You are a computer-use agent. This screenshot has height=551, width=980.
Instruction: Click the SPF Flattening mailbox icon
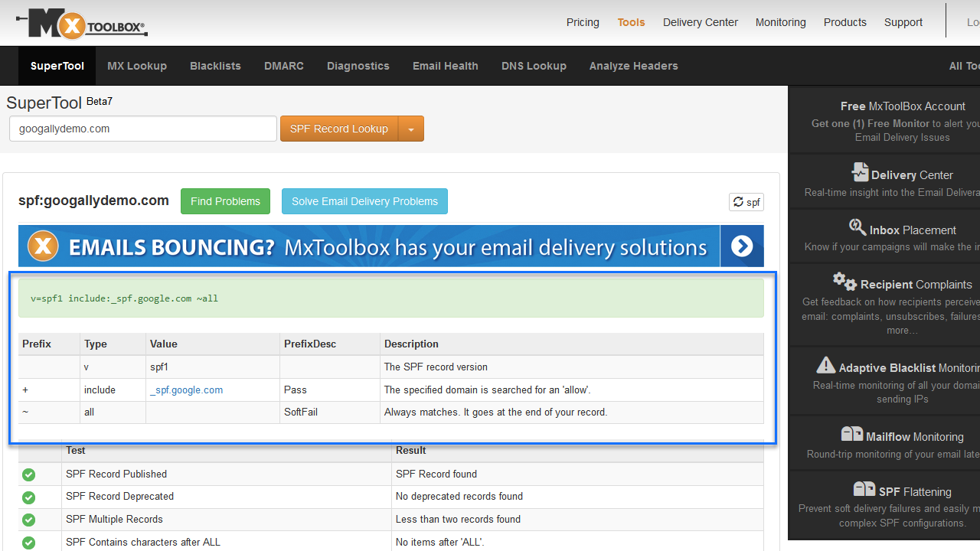[x=864, y=489]
